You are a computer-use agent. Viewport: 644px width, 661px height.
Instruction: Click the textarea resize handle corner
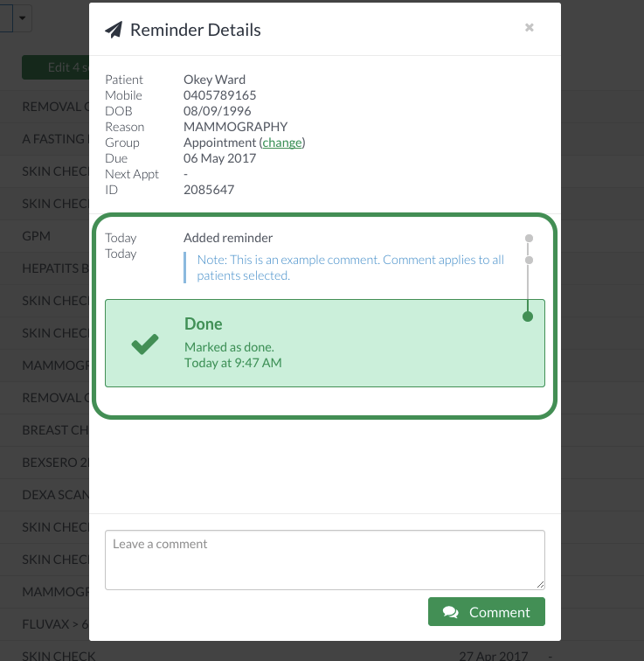[540, 585]
